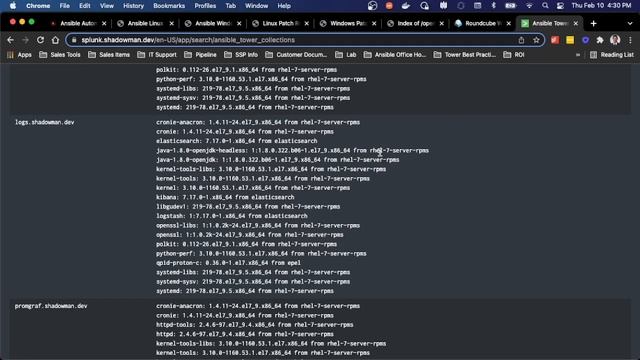Open Control Center in menu bar
The width and height of the screenshot is (640, 360).
click(560, 6)
